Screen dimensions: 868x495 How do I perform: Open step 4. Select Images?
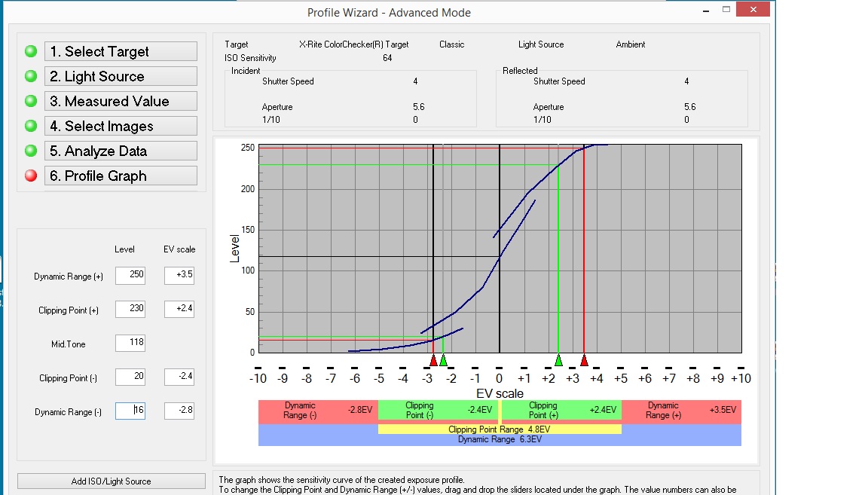click(121, 127)
